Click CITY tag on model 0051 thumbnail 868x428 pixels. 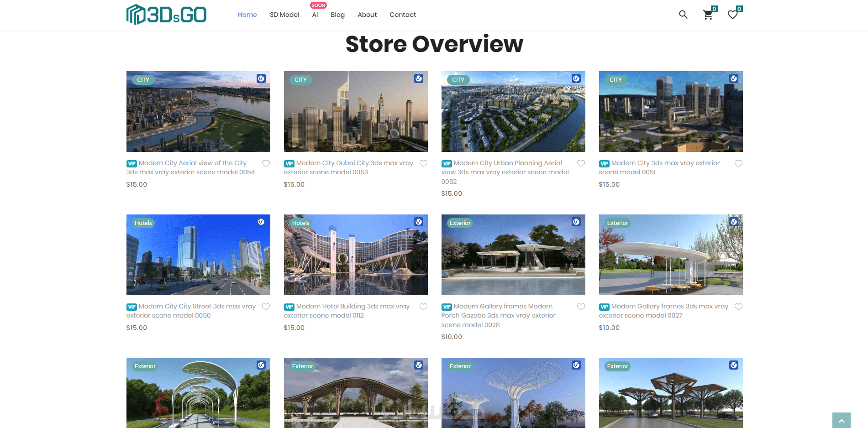coord(615,79)
